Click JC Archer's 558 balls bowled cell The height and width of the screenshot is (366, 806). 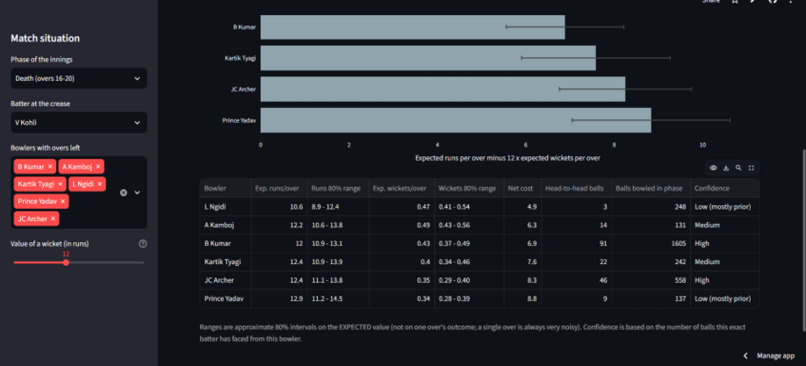coord(651,280)
